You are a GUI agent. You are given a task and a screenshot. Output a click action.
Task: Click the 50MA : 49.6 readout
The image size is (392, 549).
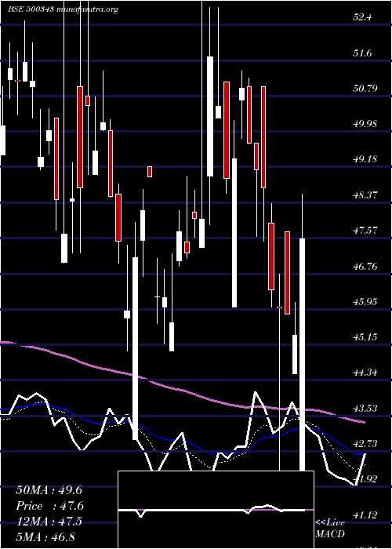click(x=49, y=490)
